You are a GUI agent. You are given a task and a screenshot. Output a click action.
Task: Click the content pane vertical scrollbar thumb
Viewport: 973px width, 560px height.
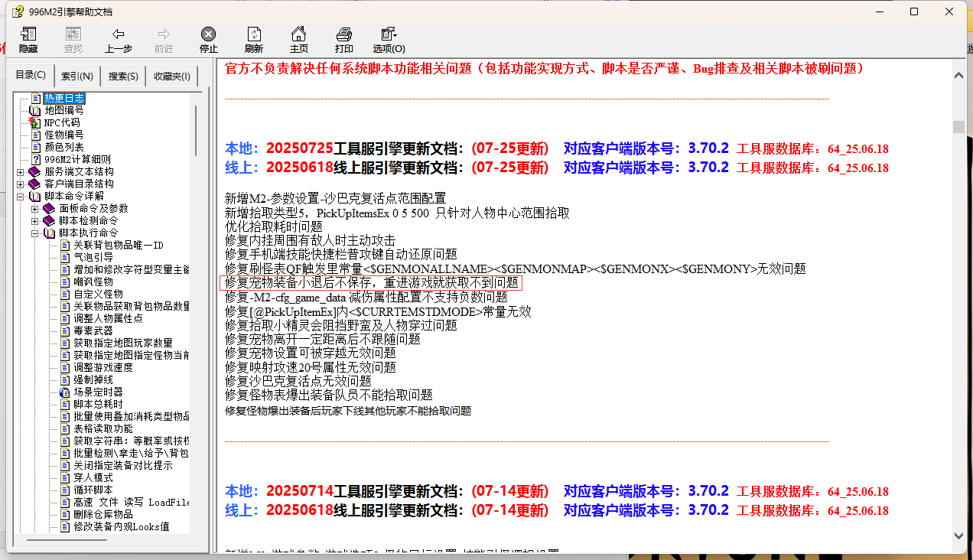click(x=958, y=127)
